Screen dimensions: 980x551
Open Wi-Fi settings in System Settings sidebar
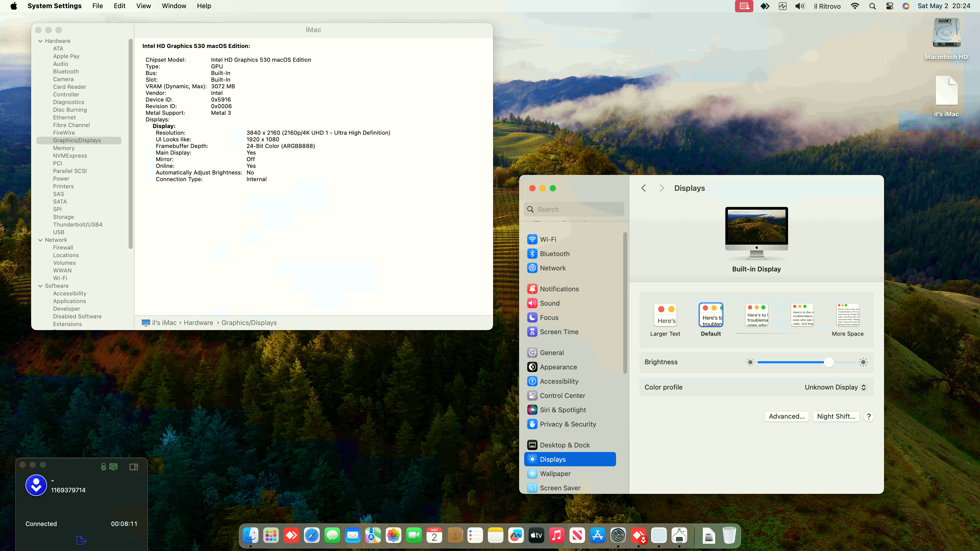point(570,239)
